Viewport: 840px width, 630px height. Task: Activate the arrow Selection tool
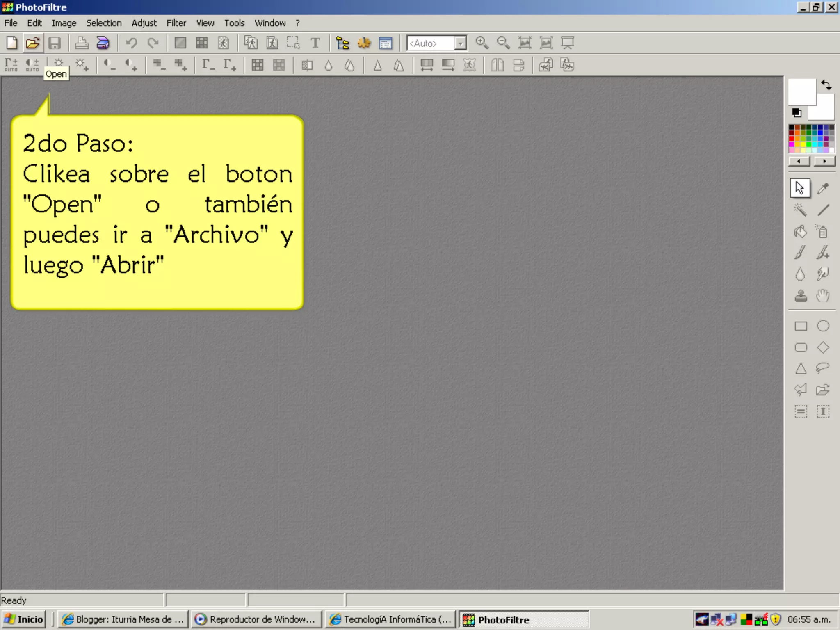pos(800,188)
